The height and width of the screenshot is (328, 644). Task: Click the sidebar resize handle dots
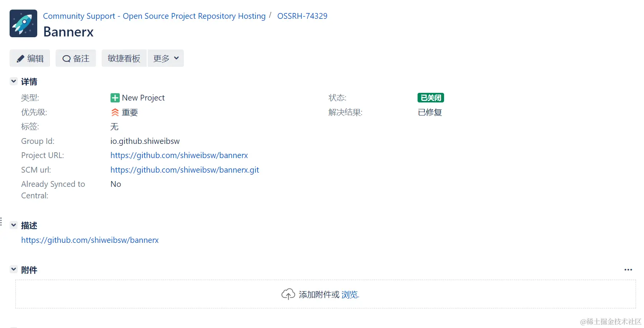click(x=1, y=221)
